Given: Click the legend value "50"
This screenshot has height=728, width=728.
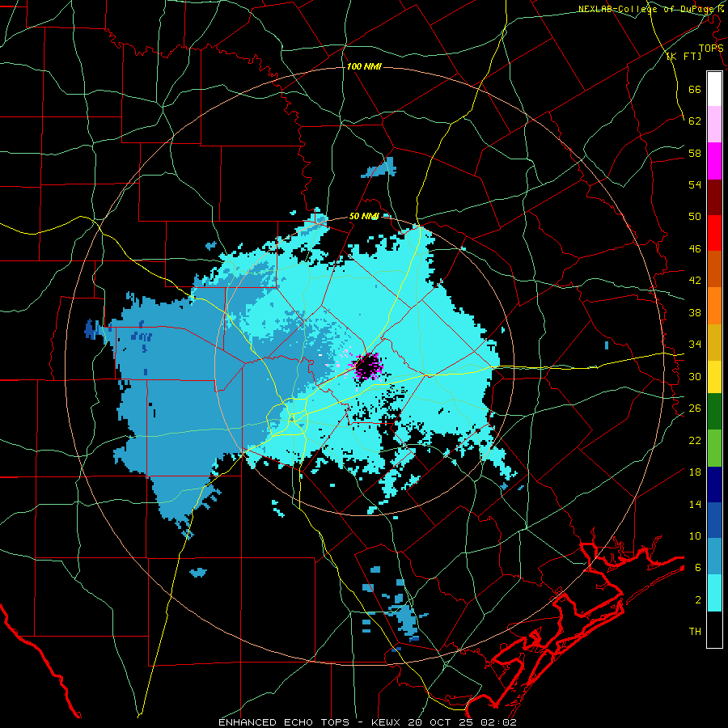Looking at the screenshot, I should click(x=695, y=217).
